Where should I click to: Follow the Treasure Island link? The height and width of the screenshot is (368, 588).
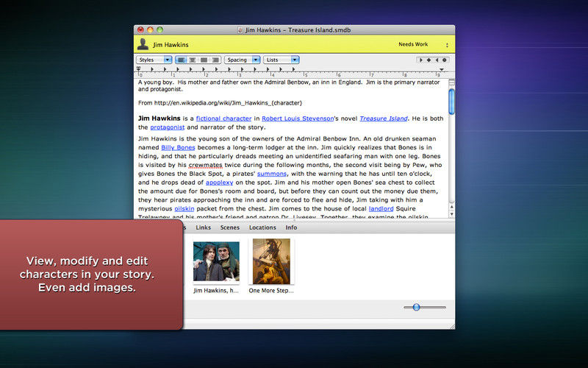pyautogui.click(x=384, y=118)
